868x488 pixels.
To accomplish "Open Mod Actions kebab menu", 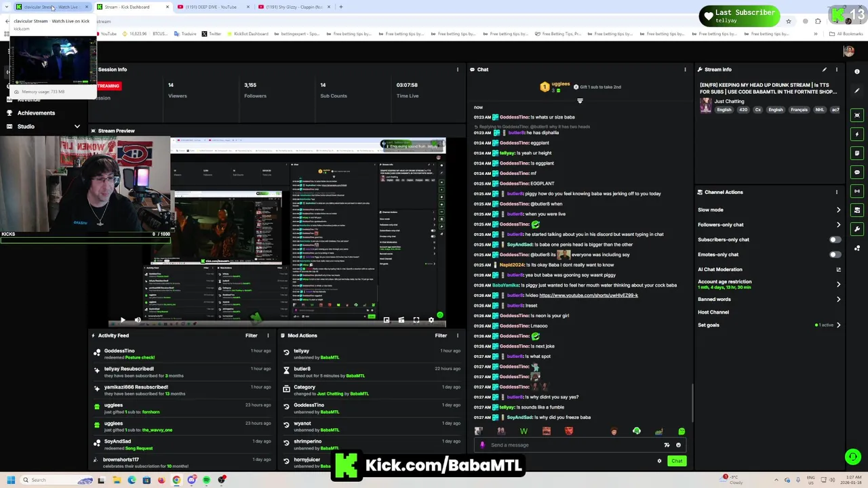I will pos(458,335).
